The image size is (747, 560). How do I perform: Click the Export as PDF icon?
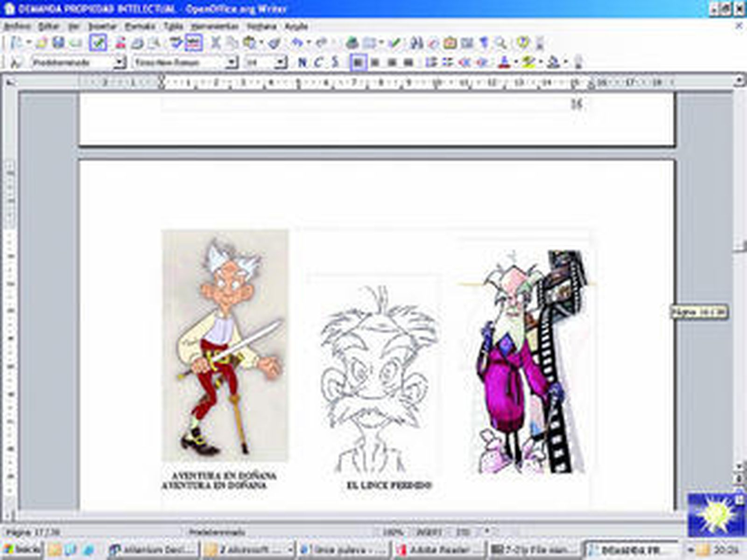(120, 43)
